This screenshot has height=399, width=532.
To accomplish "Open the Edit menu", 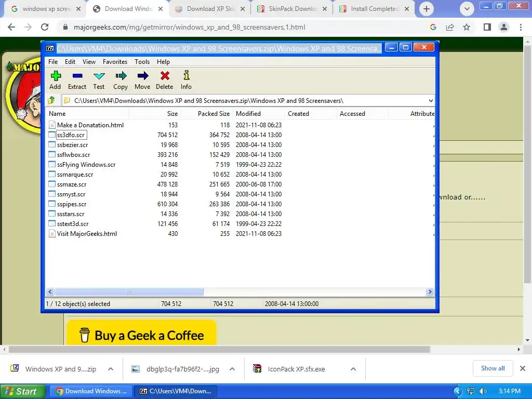I will (70, 62).
